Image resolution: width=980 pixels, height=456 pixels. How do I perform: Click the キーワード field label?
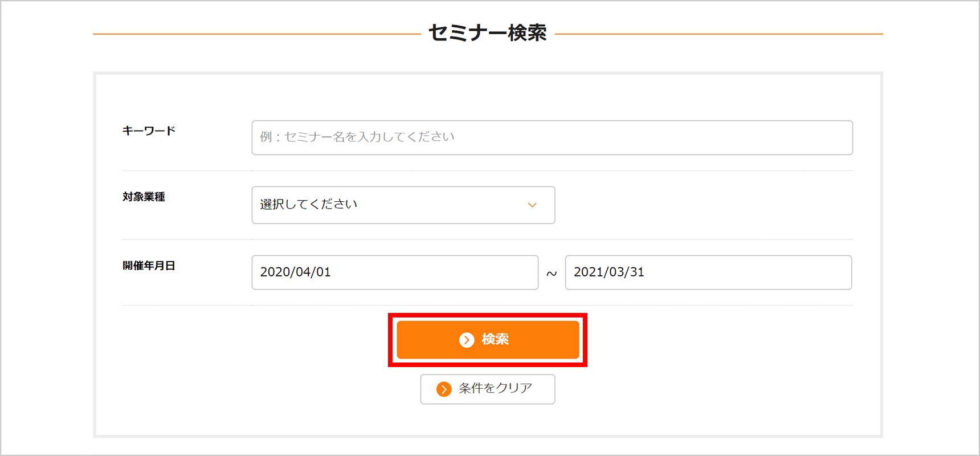coord(149,131)
